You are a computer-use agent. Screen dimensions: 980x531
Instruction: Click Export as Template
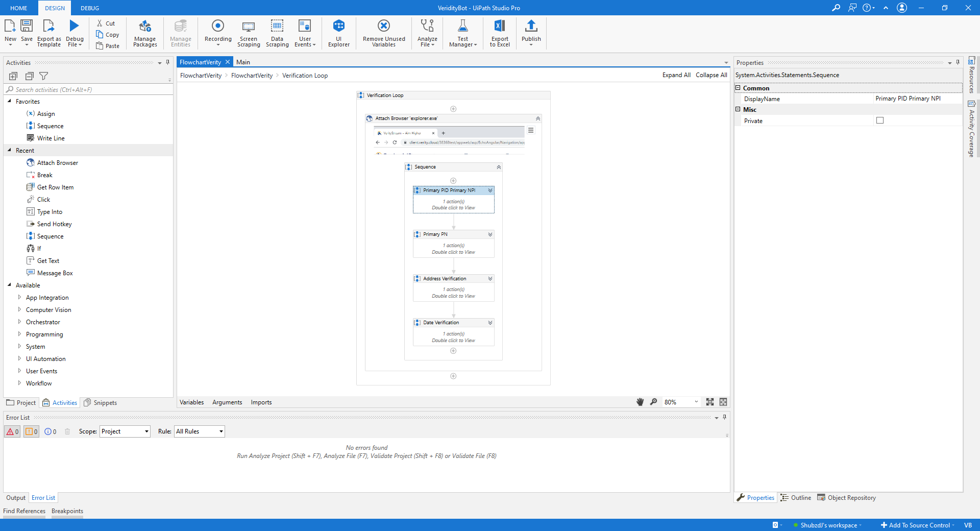click(x=49, y=33)
